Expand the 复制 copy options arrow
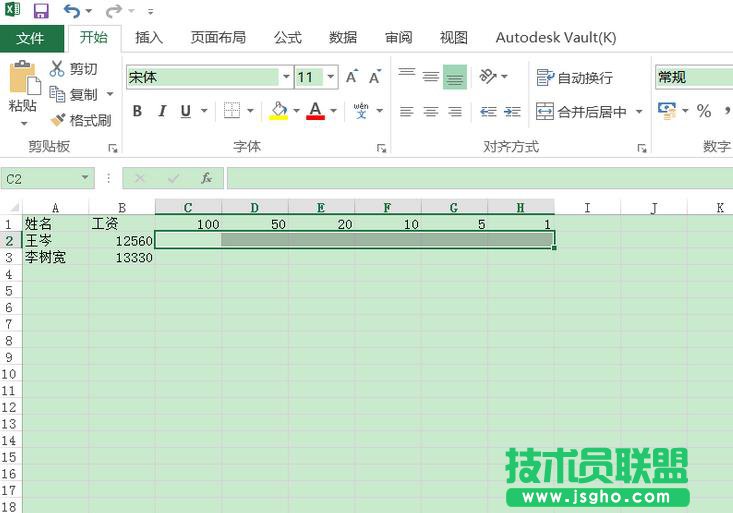 (110, 94)
